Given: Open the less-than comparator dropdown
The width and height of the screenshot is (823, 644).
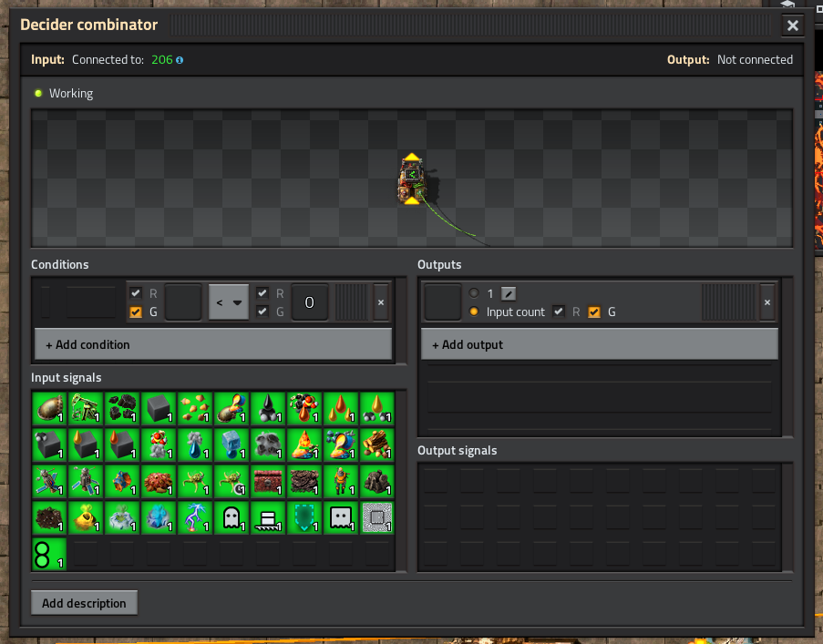Looking at the screenshot, I should 229,302.
